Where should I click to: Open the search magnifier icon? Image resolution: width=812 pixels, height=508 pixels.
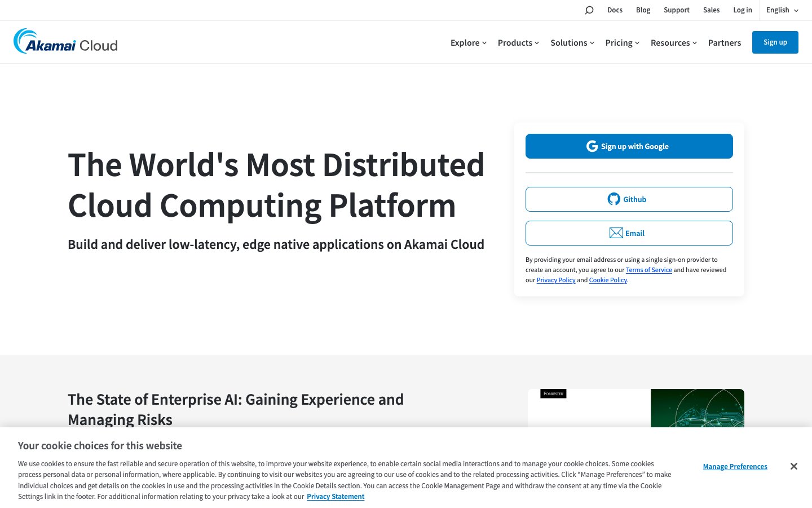pyautogui.click(x=589, y=10)
